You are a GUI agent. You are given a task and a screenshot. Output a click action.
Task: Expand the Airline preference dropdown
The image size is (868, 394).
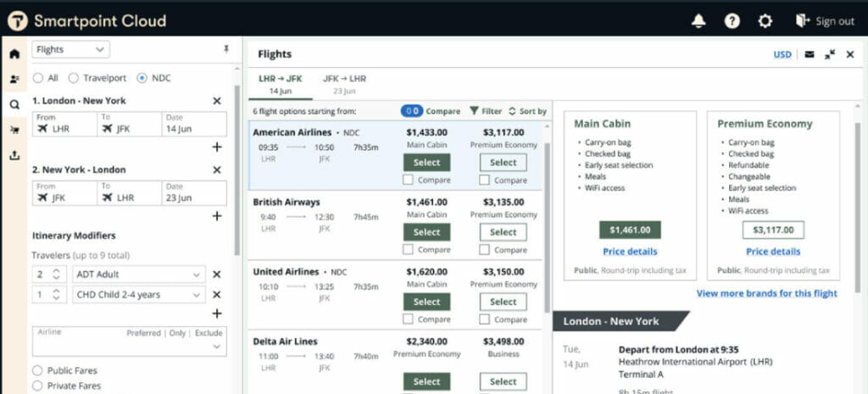tap(216, 347)
